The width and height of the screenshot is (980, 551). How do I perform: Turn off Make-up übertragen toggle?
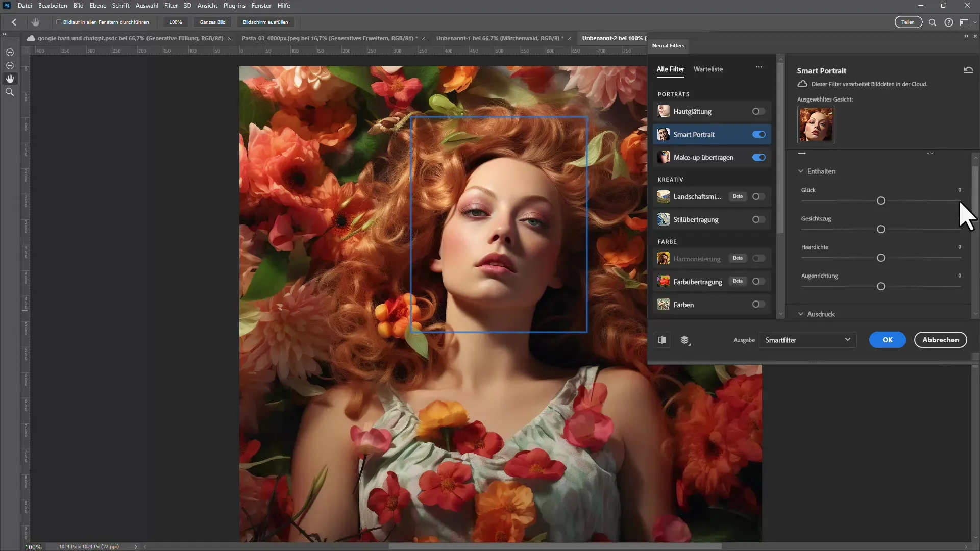(758, 157)
